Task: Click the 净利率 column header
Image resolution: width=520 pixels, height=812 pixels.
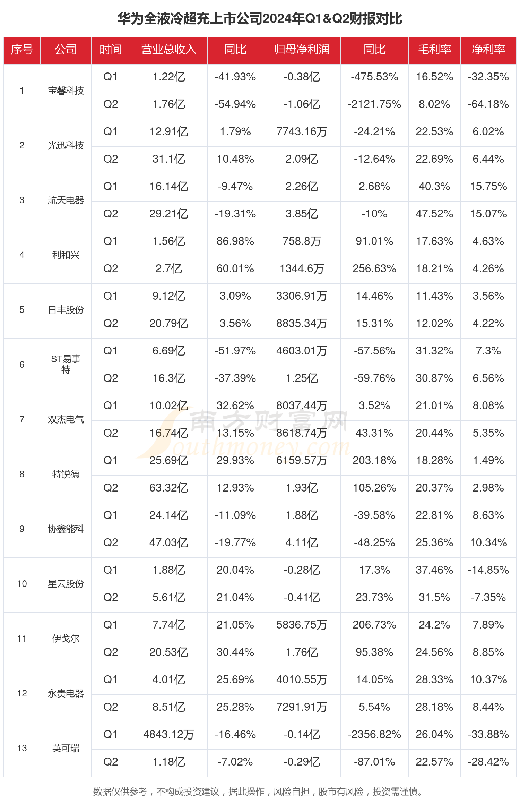Action: point(488,50)
